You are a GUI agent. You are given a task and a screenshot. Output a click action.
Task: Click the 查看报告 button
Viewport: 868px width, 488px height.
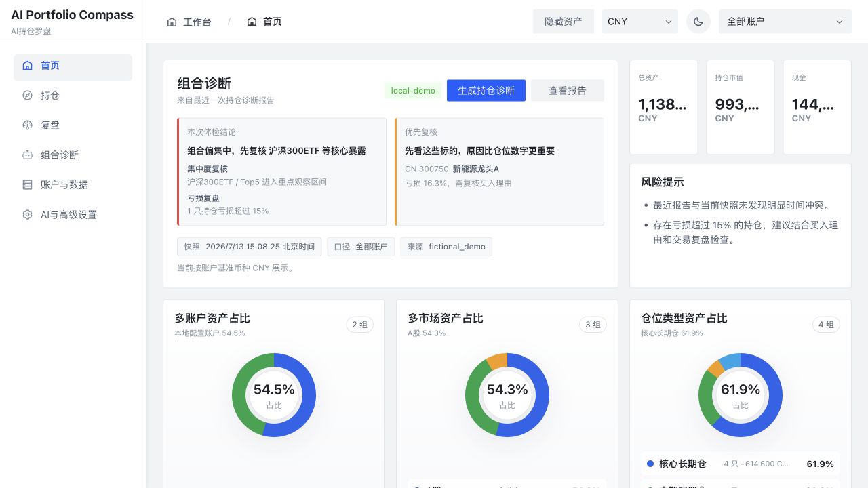point(568,91)
